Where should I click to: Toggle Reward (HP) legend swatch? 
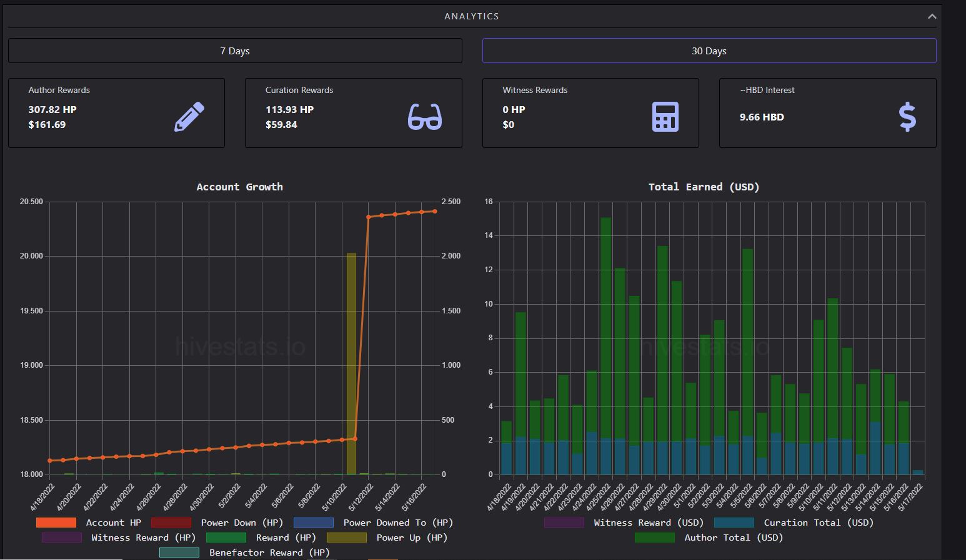click(226, 538)
